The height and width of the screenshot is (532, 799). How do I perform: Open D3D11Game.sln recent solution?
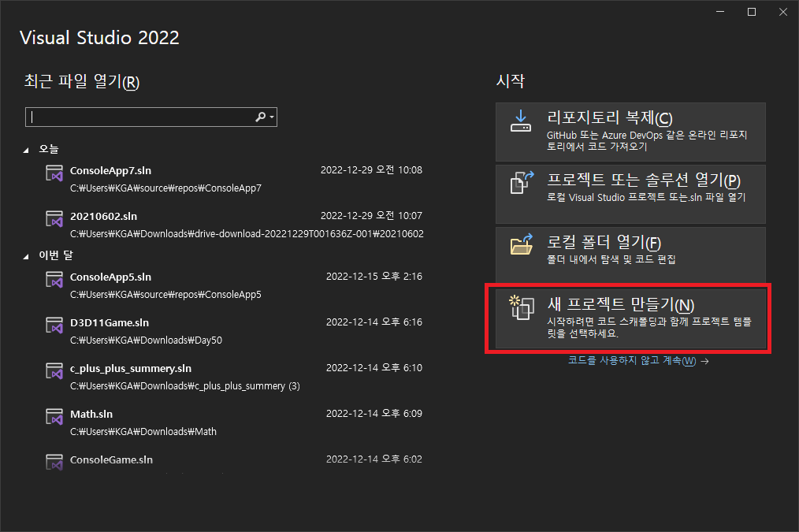click(233, 331)
